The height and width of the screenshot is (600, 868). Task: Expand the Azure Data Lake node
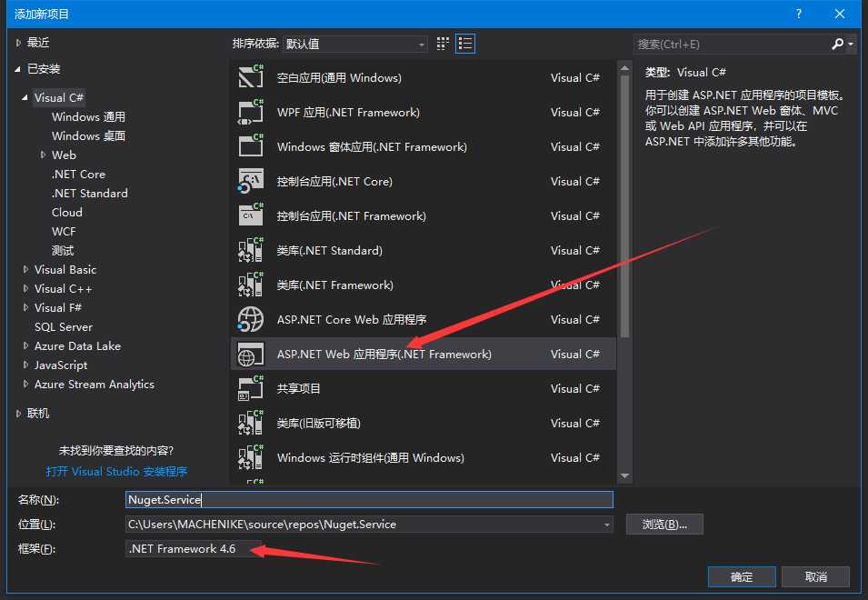point(25,346)
